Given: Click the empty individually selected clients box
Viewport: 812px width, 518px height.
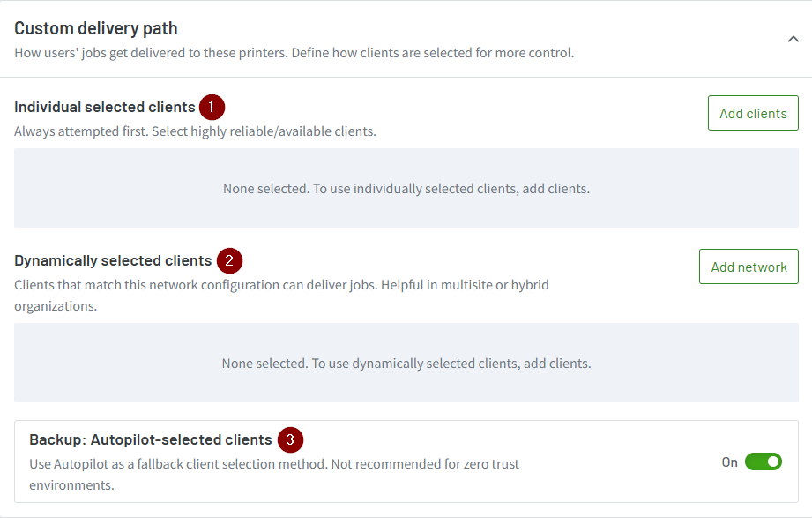Looking at the screenshot, I should (x=406, y=188).
